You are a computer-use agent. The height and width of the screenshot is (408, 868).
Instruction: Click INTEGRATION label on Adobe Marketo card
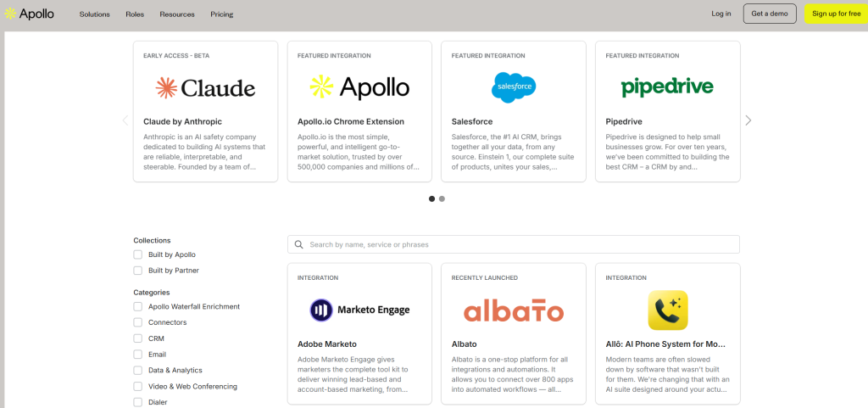coord(318,278)
